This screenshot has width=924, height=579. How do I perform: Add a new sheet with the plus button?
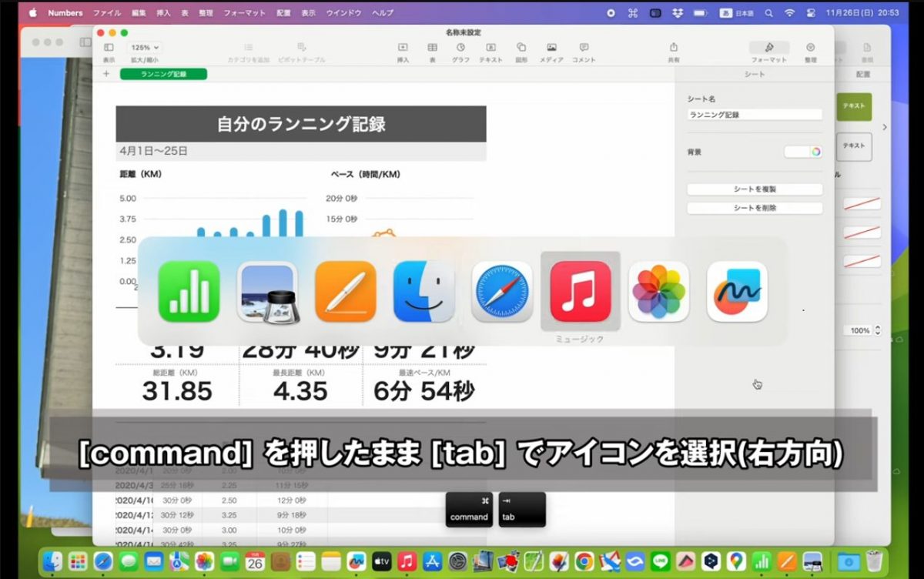[106, 74]
